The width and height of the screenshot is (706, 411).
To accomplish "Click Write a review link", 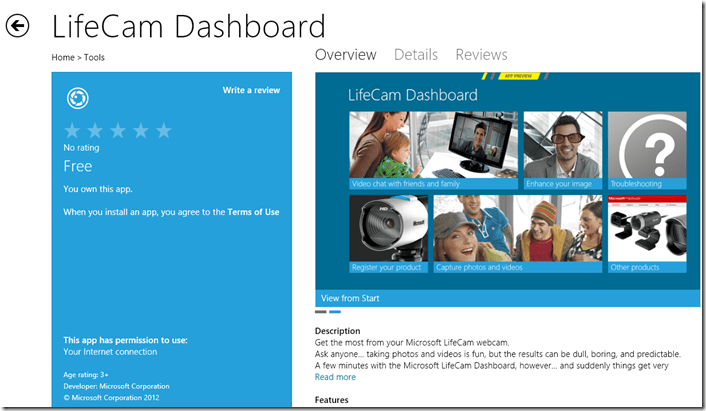I will (x=251, y=90).
